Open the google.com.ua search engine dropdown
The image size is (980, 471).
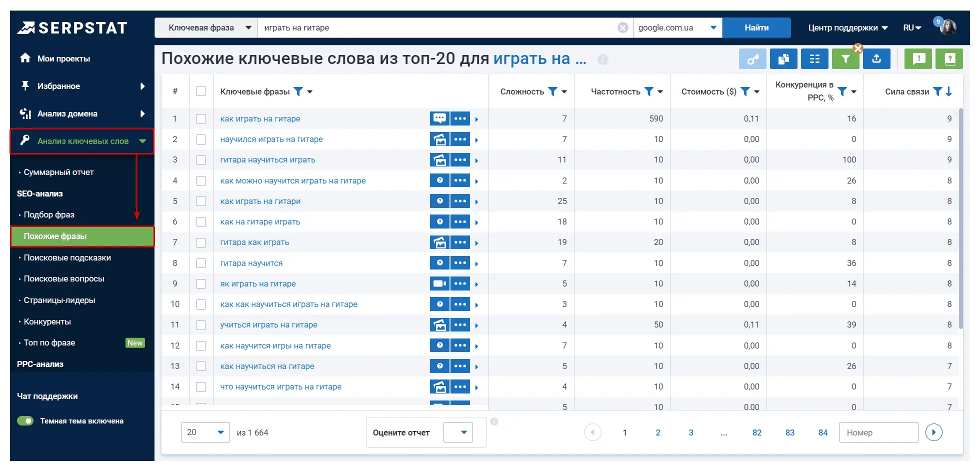click(677, 27)
